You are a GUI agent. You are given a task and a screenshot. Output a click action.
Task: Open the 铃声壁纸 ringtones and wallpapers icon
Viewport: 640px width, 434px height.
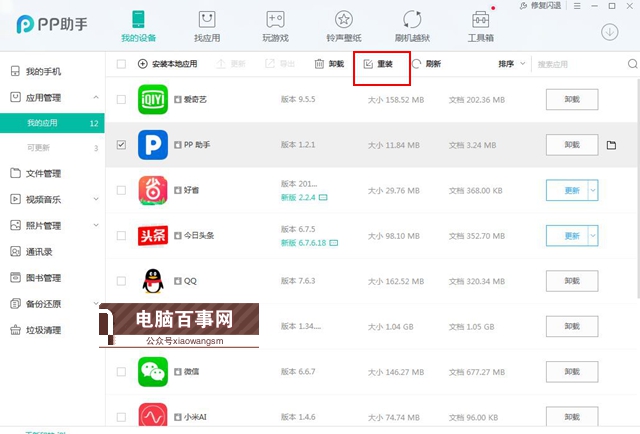[x=343, y=19]
